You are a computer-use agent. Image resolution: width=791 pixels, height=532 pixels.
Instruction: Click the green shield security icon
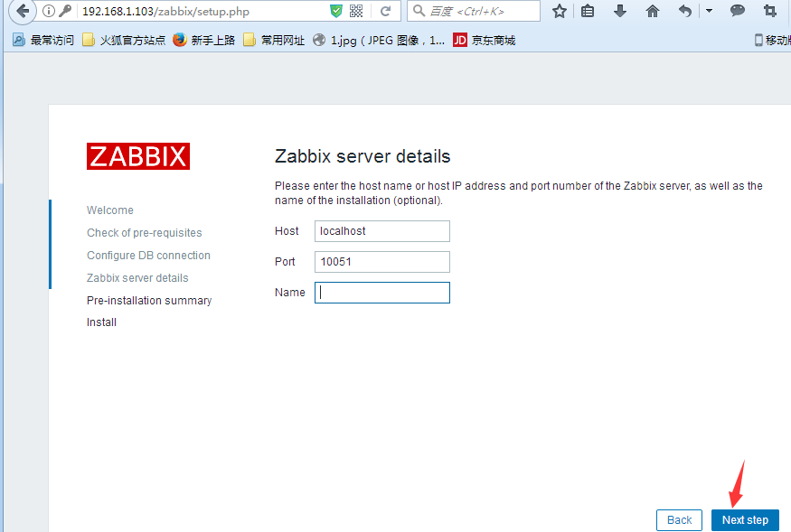tap(336, 12)
